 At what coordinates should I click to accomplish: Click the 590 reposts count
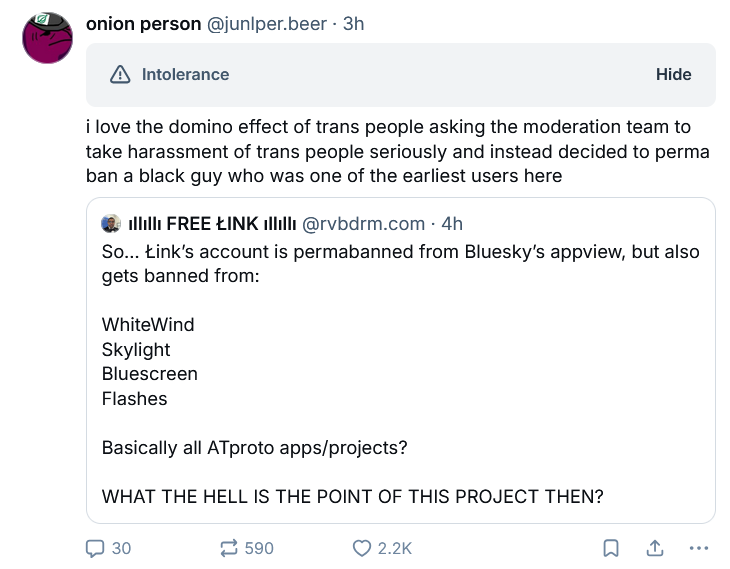tap(259, 548)
